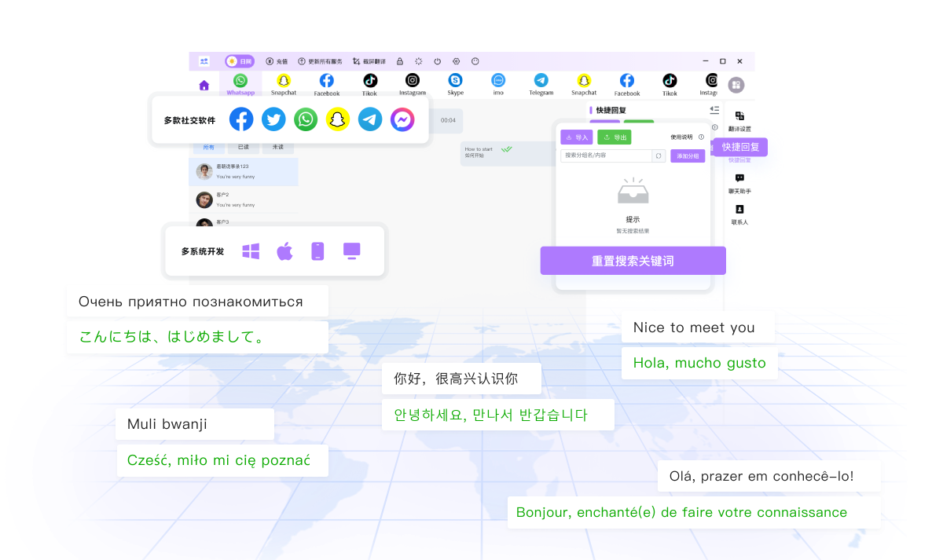
Task: Click the avatar of 客户2
Action: pos(204,199)
